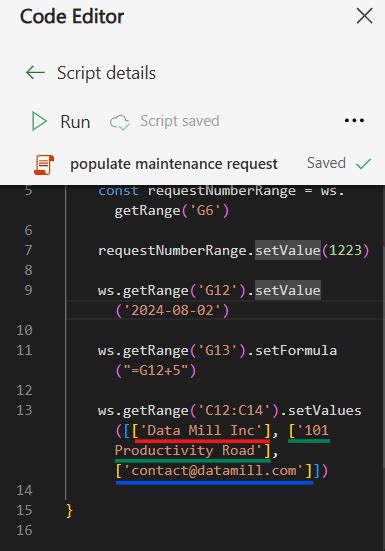Click the Script details link text
Viewport: 385px width, 551px height.
[106, 73]
